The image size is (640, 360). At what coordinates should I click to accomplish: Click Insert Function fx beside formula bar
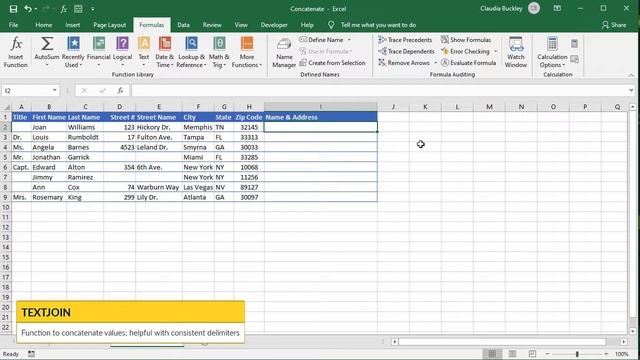[x=120, y=91]
